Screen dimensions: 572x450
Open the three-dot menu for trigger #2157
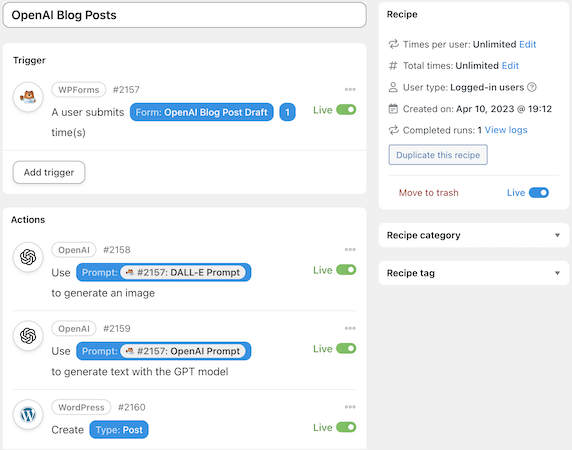(350, 89)
